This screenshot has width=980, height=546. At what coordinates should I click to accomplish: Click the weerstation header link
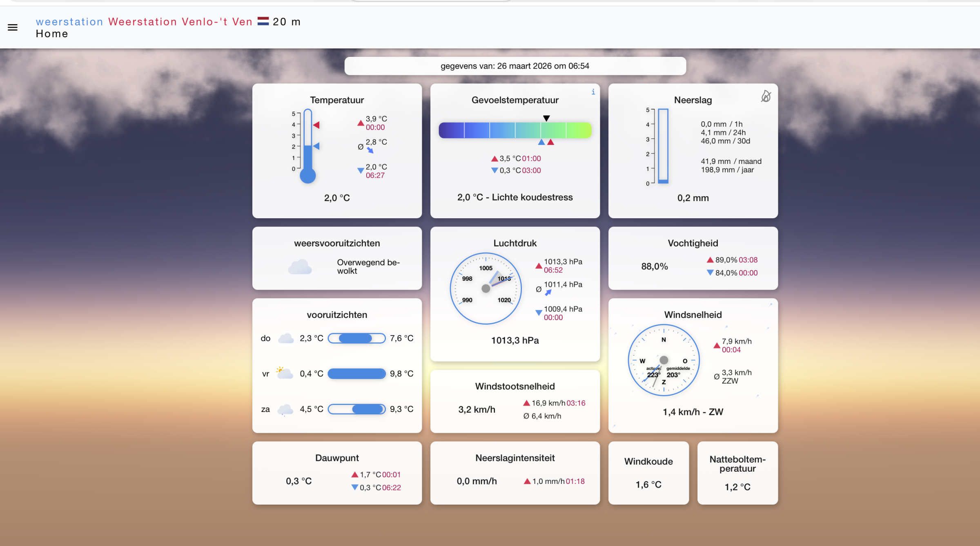click(69, 22)
